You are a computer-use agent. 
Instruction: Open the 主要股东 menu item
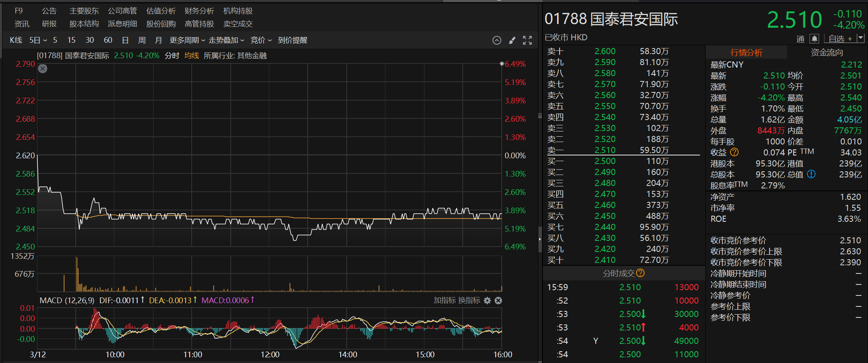[x=84, y=11]
